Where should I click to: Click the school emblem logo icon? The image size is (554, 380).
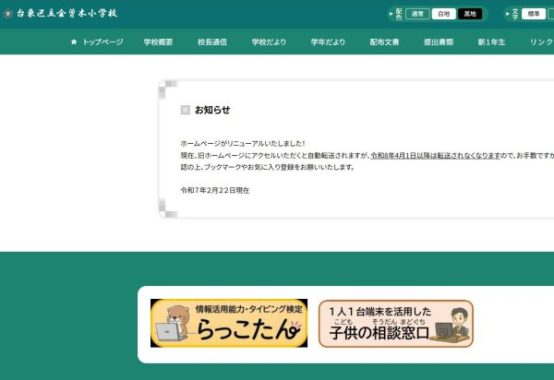8,14
